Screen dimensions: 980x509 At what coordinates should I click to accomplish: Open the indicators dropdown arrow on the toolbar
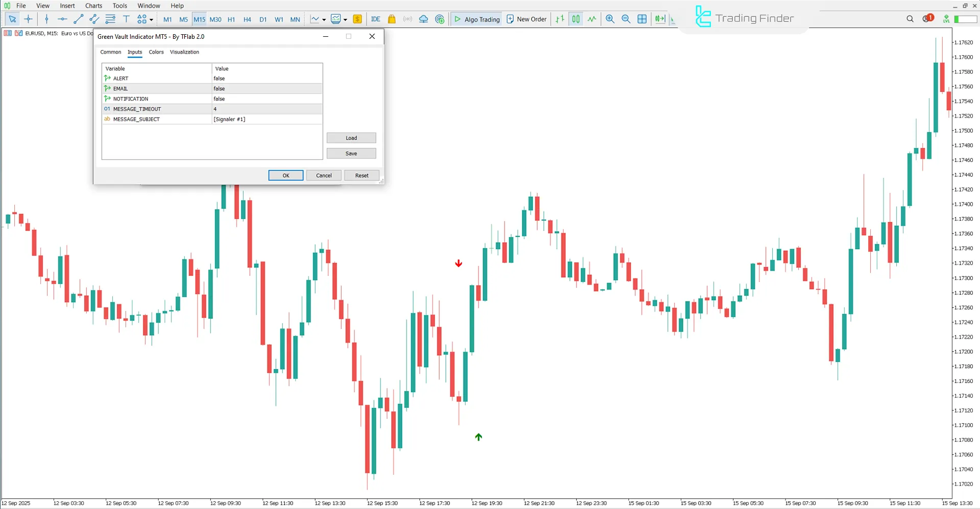point(345,19)
